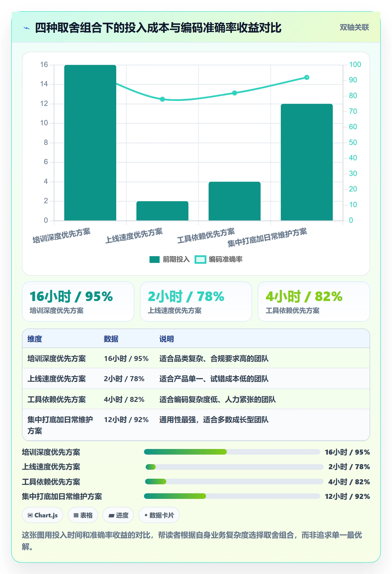Screen dimensions: 392x574
Task: Click the 工具依赖优先方案 progress bar
Action: [x=234, y=482]
